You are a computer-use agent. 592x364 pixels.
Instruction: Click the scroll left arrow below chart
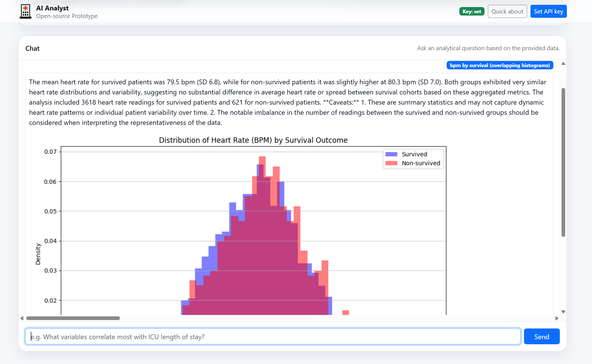pos(22,318)
